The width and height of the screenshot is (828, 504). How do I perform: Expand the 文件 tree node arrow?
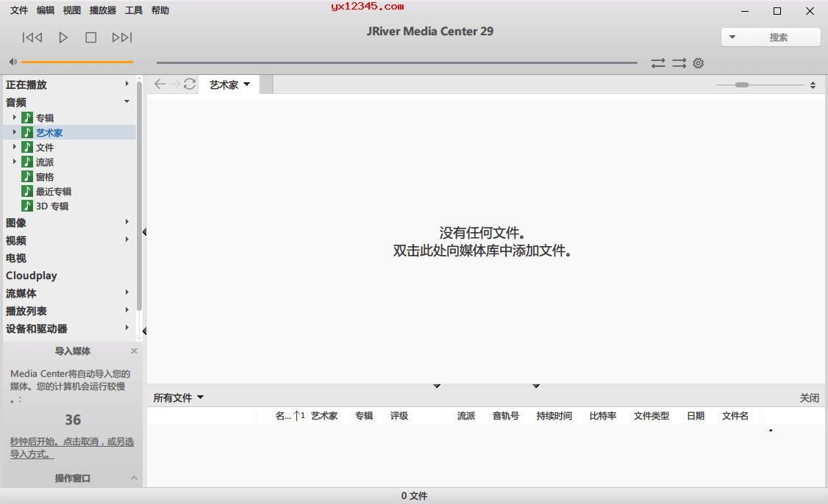pyautogui.click(x=14, y=147)
